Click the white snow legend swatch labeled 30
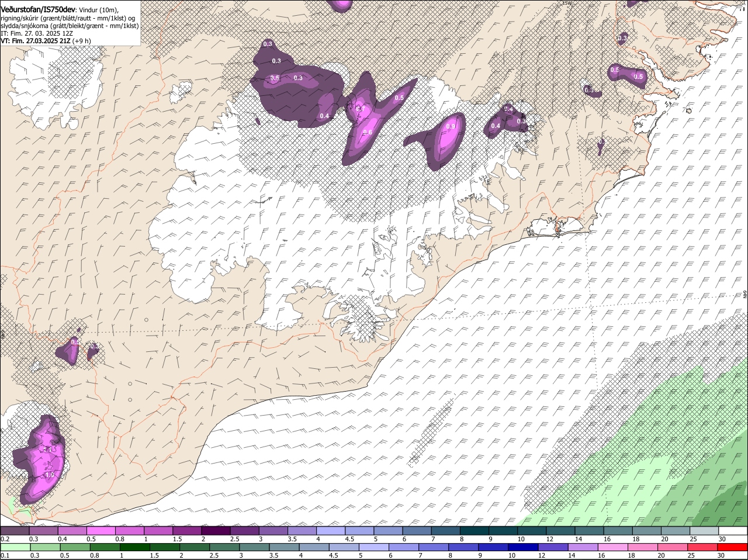The height and width of the screenshot is (560, 748). tap(733, 531)
